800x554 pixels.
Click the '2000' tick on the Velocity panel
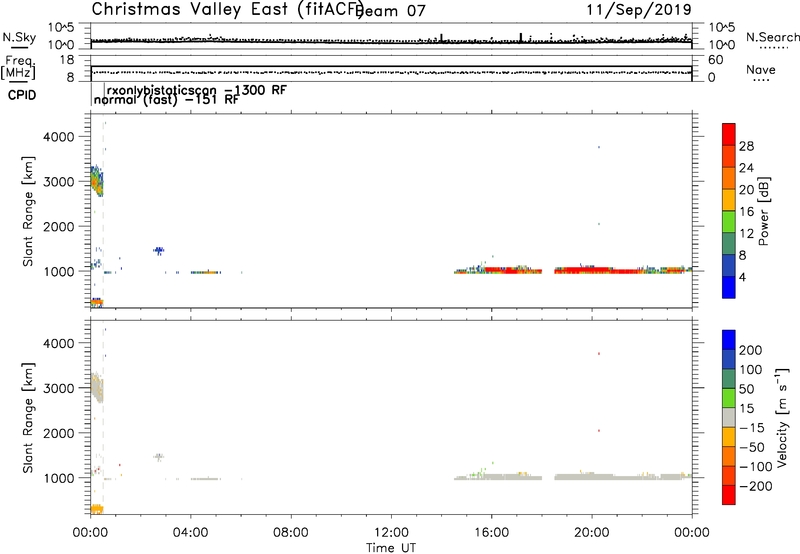(60, 433)
